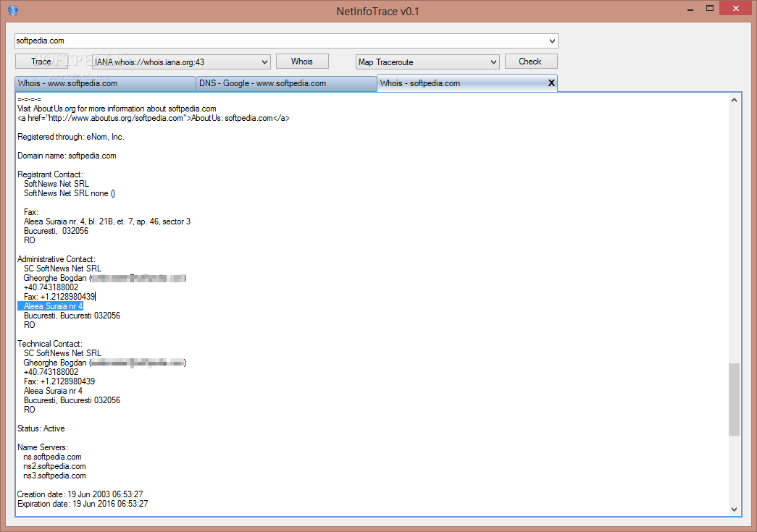Screen dimensions: 757x532
Task: Switch to Whois - www.softpedia.com tab
Action: point(105,83)
